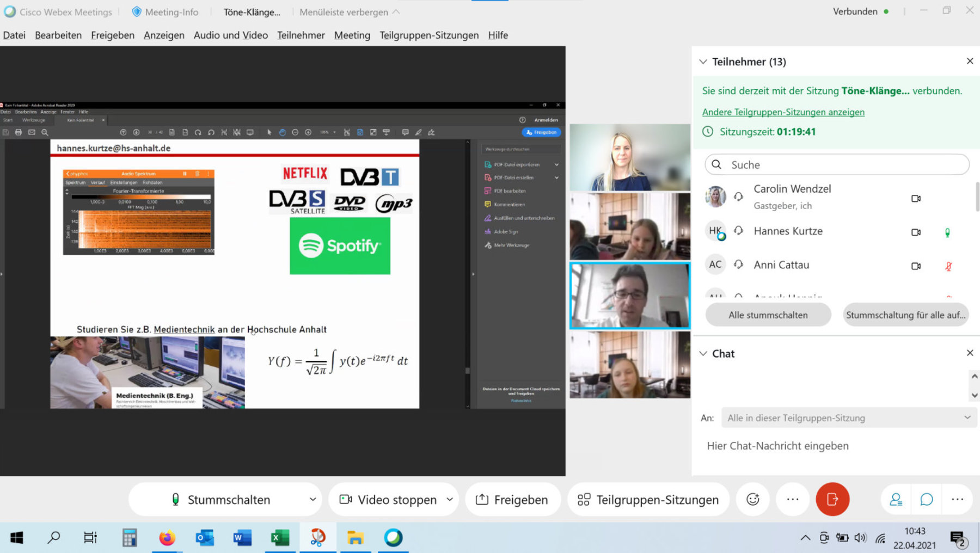Image resolution: width=980 pixels, height=553 pixels.
Task: Open more options beside the reactions button
Action: point(793,499)
